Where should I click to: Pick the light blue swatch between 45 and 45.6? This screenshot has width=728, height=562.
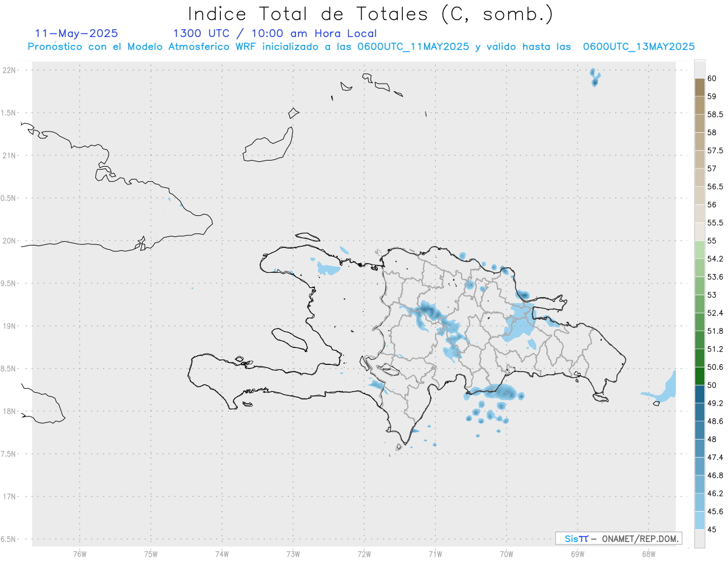tap(699, 520)
